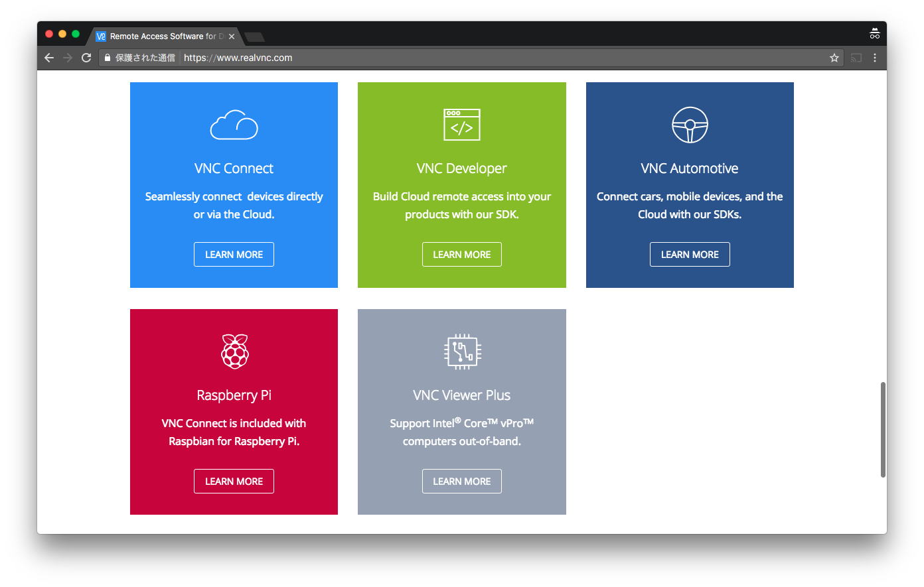Click the cloud icon in VNC Connect card
The width and height of the screenshot is (924, 587).
234,125
